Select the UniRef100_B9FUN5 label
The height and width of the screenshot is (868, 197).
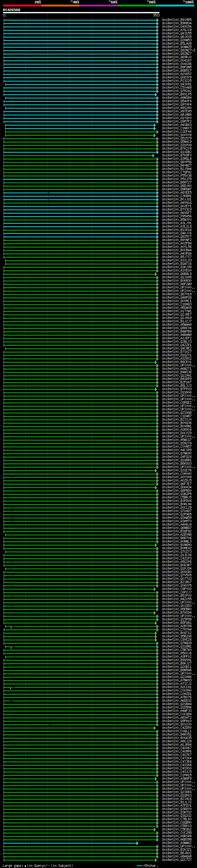coord(176,67)
